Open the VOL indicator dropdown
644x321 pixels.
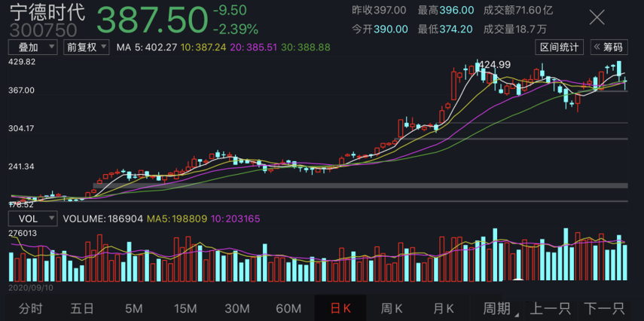click(x=32, y=219)
